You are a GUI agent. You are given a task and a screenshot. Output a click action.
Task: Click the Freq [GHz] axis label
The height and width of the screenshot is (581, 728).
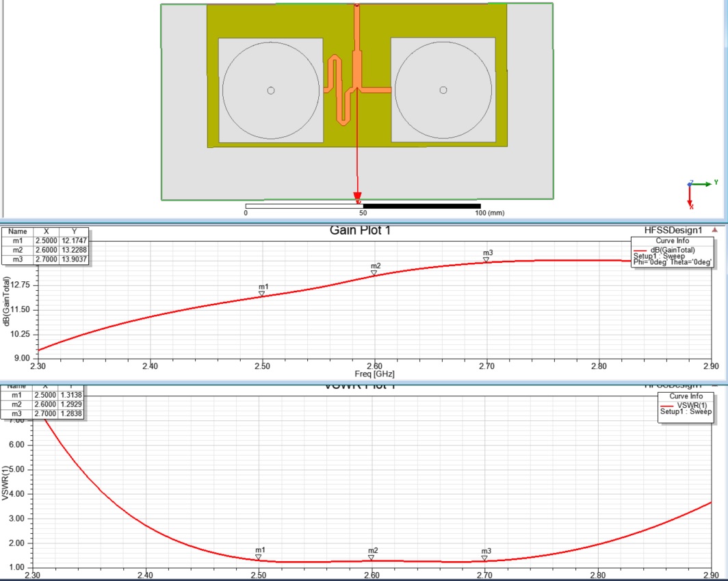(374, 374)
